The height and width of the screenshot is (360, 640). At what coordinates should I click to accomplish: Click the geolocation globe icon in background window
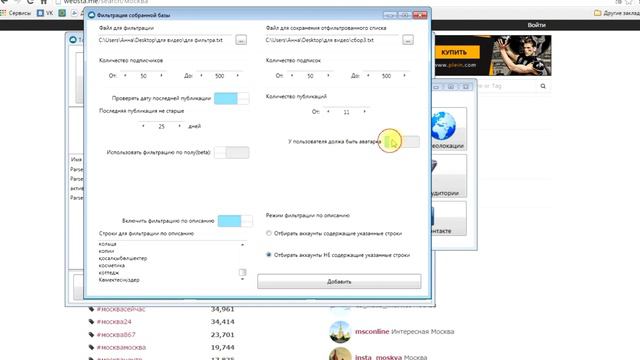click(444, 126)
